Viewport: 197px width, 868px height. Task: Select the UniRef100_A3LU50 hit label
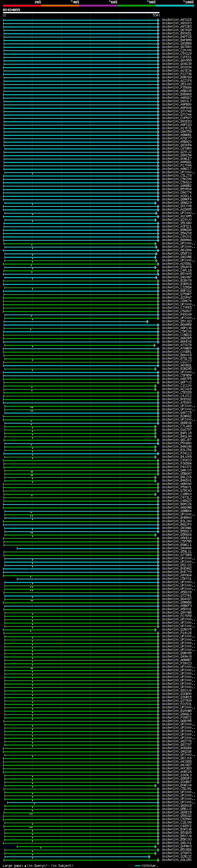[x=177, y=860]
